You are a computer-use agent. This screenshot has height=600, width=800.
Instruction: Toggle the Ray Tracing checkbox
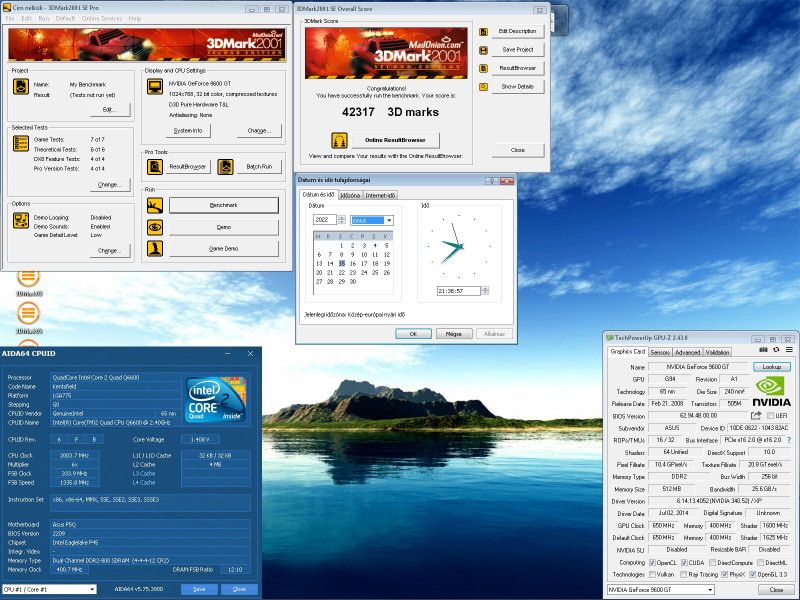684,574
